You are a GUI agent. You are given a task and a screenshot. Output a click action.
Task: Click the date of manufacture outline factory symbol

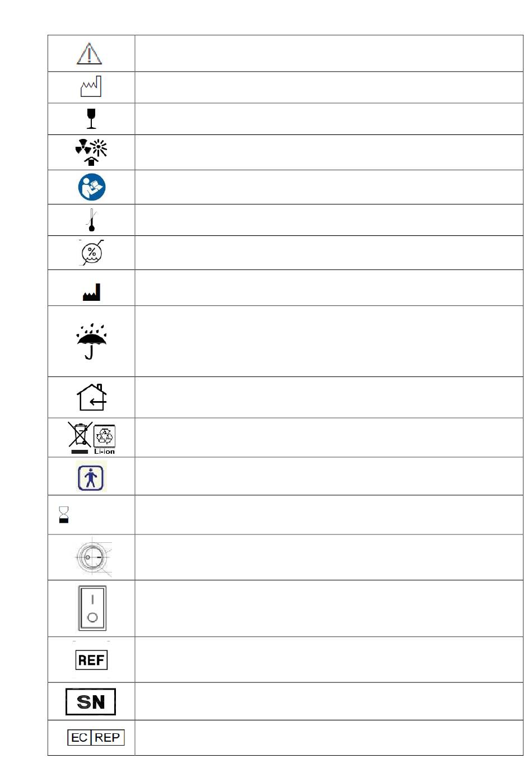[x=91, y=86]
